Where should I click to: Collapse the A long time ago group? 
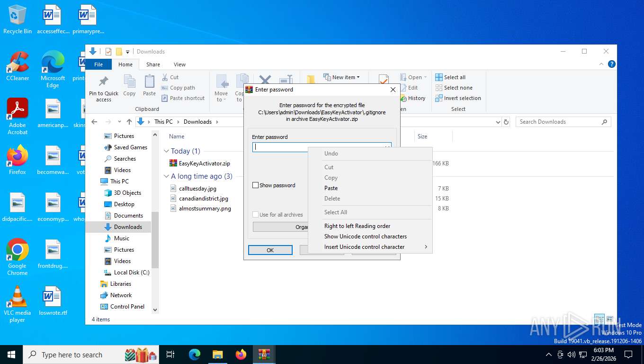coord(166,176)
